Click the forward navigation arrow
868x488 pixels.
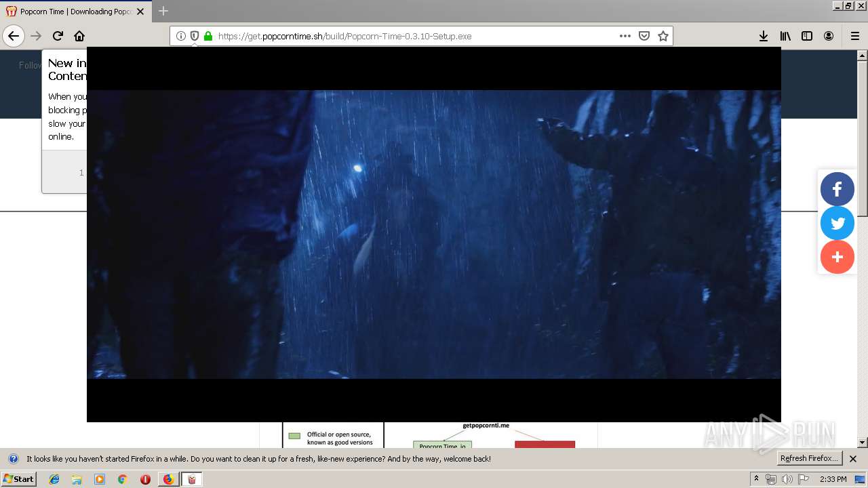36,36
